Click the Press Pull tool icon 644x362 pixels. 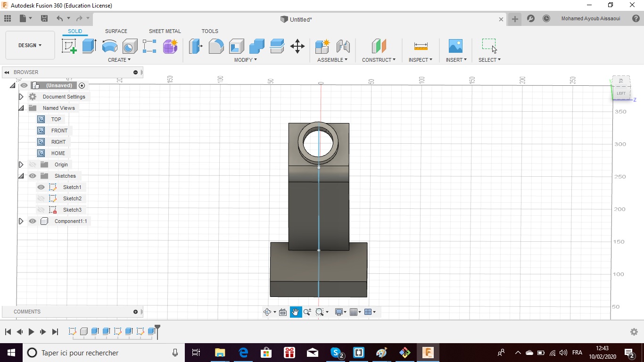pos(195,46)
